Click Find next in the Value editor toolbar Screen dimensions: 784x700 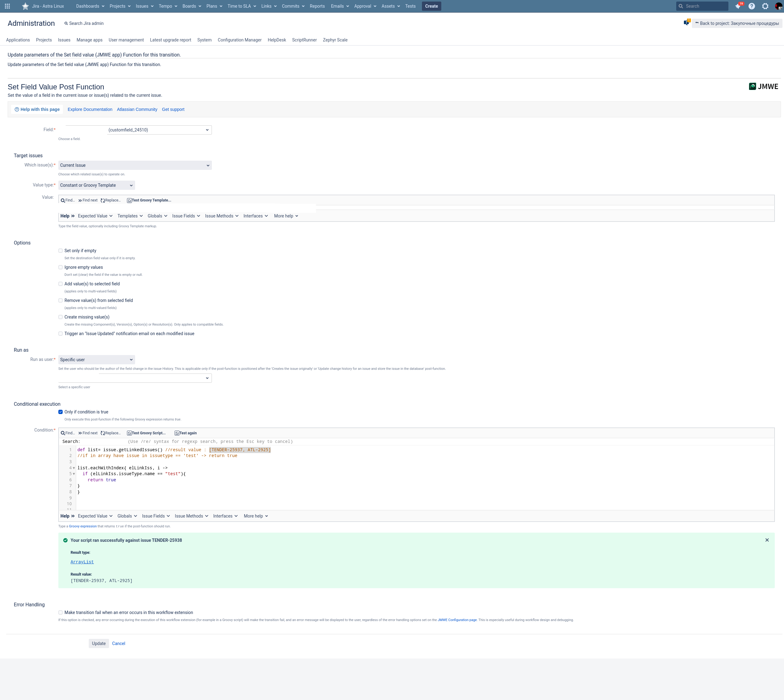[88, 200]
